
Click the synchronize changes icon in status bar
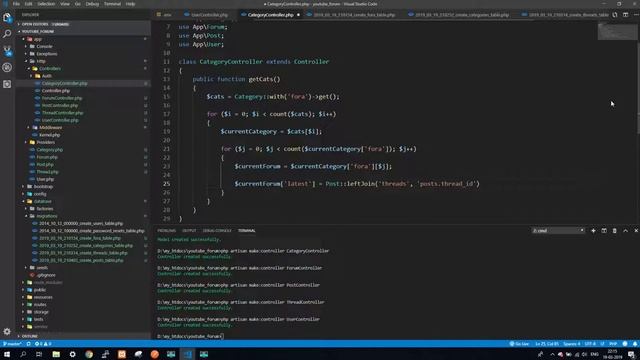(28, 344)
